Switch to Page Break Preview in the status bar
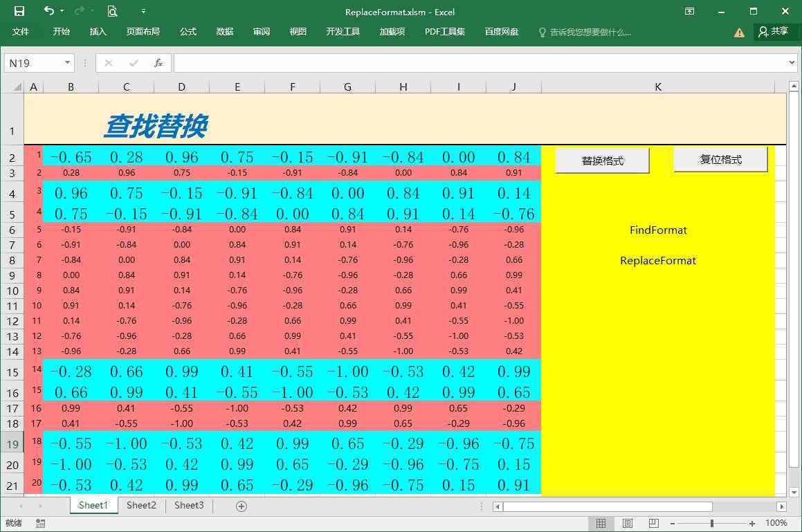802x532 pixels. tap(654, 523)
